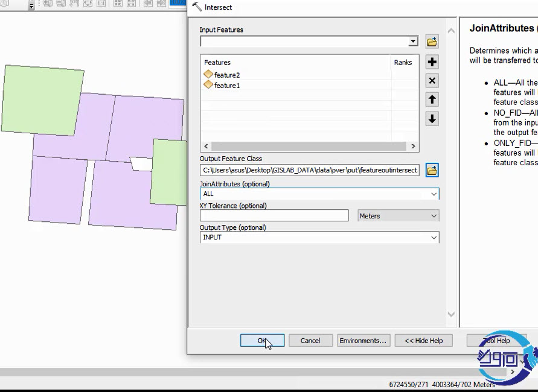Select the Pan hand tool in the toolbar
The width and height of the screenshot is (538, 392).
74,4
